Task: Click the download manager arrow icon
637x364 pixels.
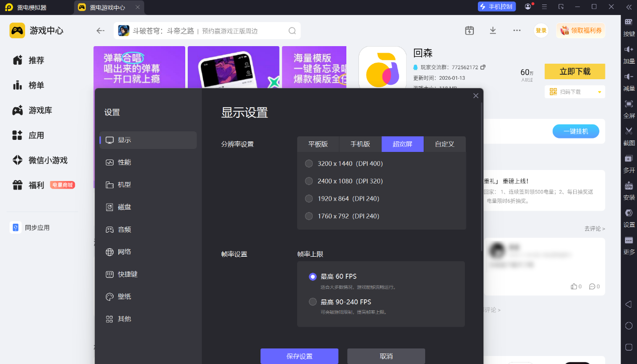Action: 493,31
